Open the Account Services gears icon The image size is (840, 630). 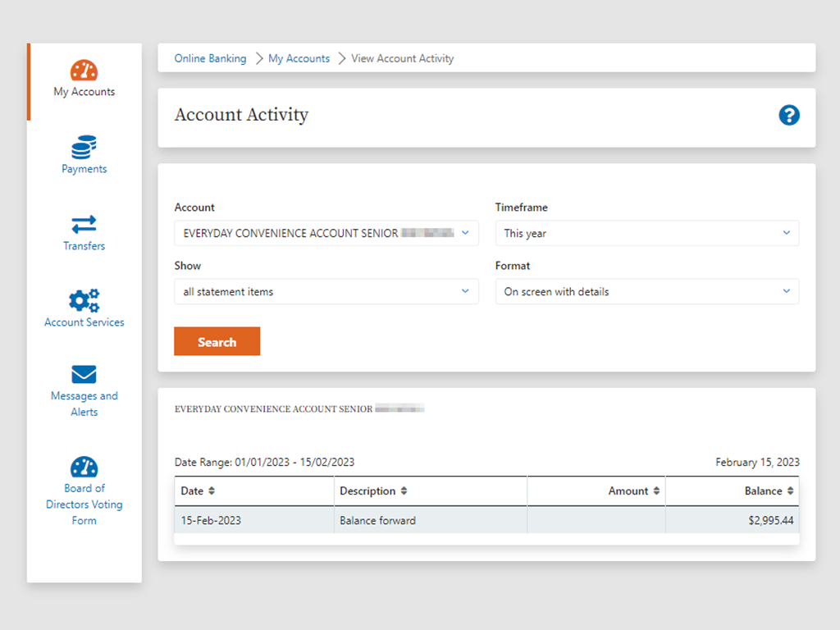[x=84, y=300]
